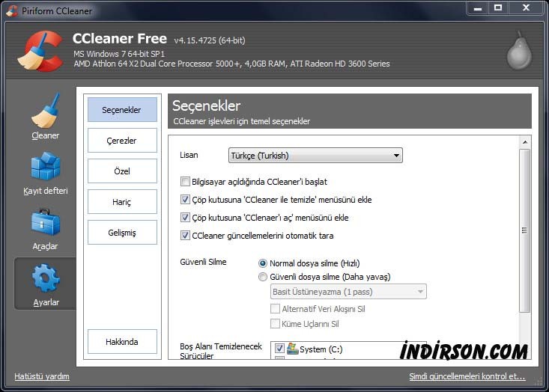Click the System (C:) drive icon
This screenshot has height=392, width=549.
pyautogui.click(x=292, y=349)
